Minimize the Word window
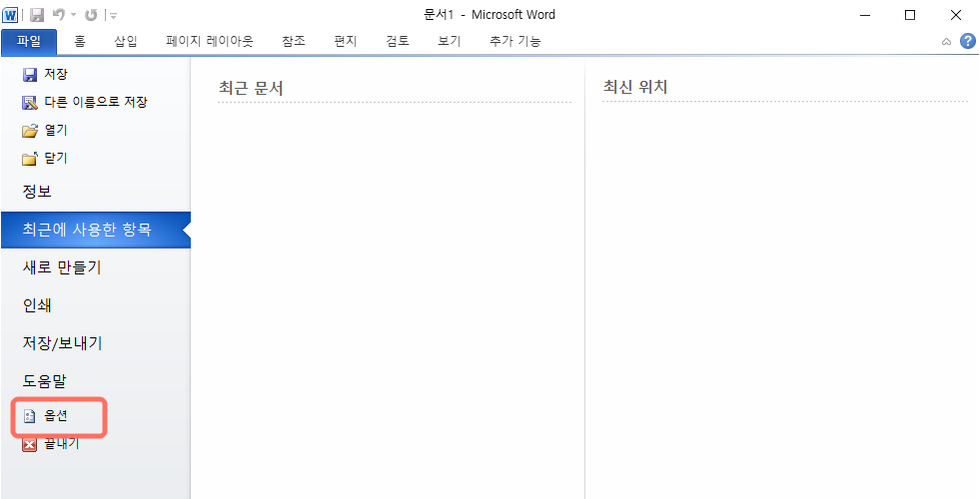This screenshot has height=499, width=980. pos(865,16)
